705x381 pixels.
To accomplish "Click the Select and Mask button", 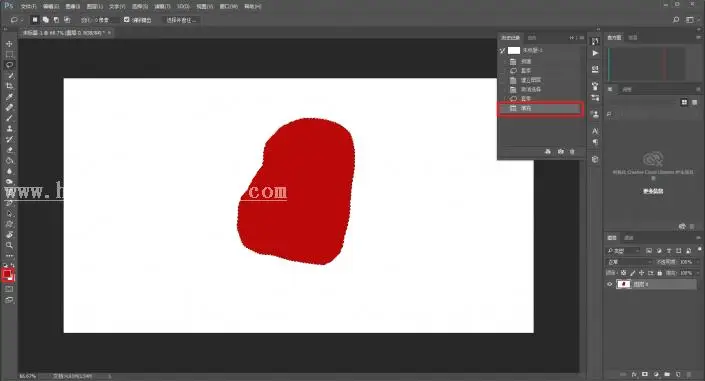I will coord(181,20).
